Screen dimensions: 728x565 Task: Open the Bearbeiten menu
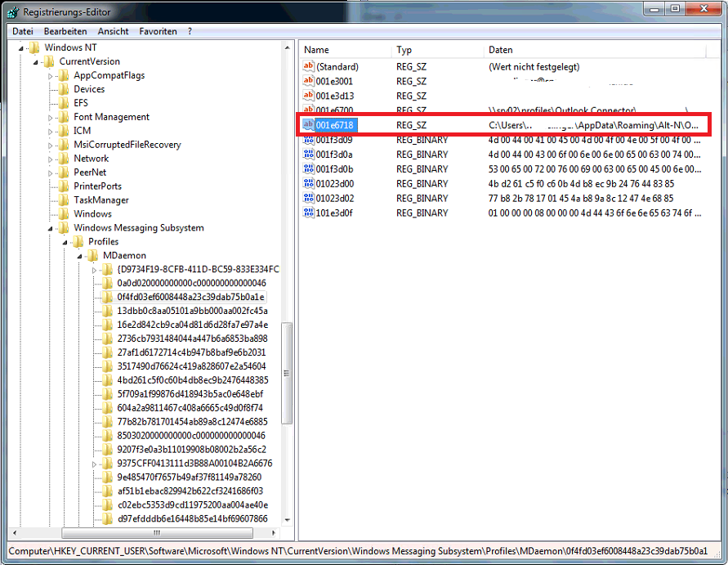pos(65,31)
